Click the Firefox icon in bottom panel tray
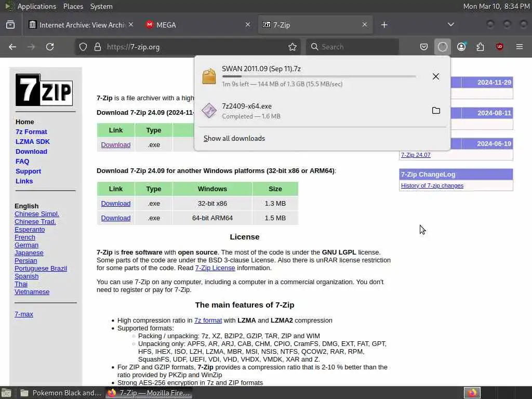Viewport: 532px width, 399px height. (472, 393)
